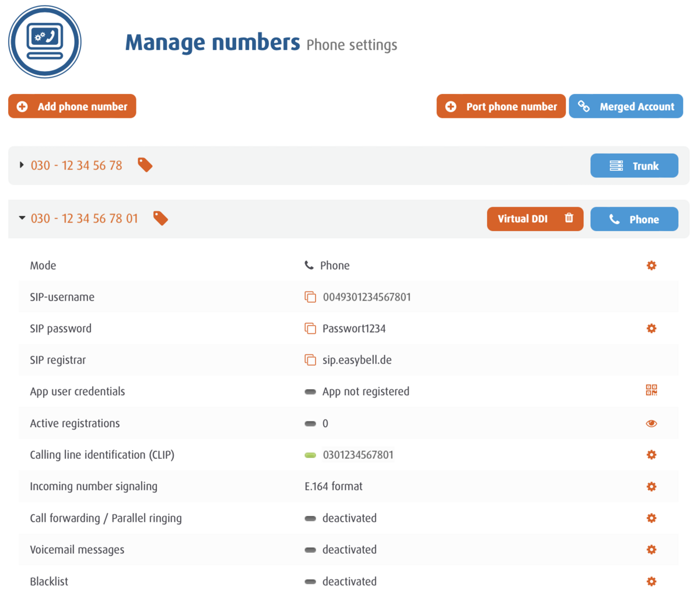Click the Add phone number button
The image size is (700, 607).
[72, 106]
